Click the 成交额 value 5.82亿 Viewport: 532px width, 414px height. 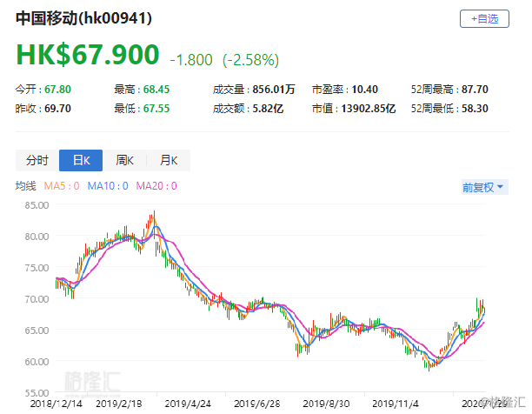(x=268, y=109)
